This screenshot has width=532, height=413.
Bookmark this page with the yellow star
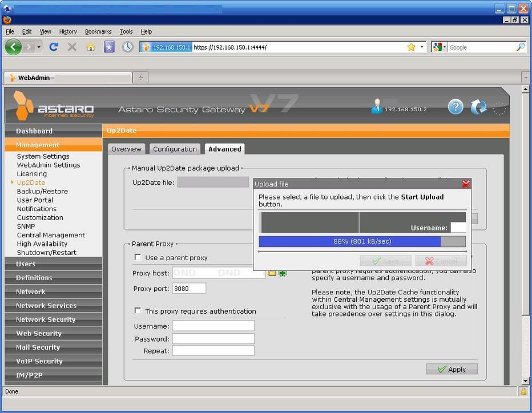pos(411,47)
